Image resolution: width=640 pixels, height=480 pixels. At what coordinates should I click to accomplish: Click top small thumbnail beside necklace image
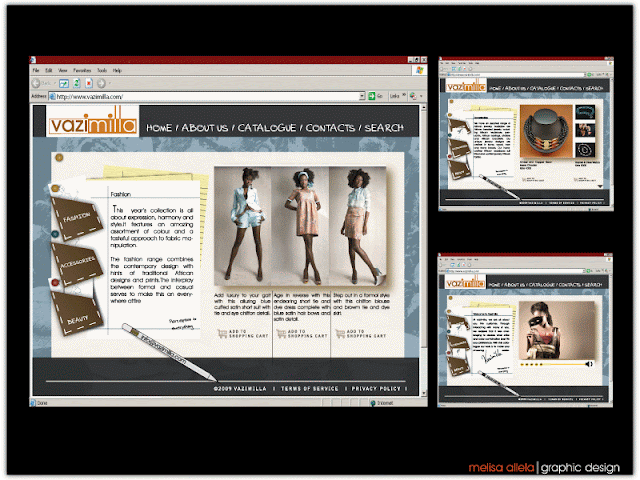[x=585, y=112]
